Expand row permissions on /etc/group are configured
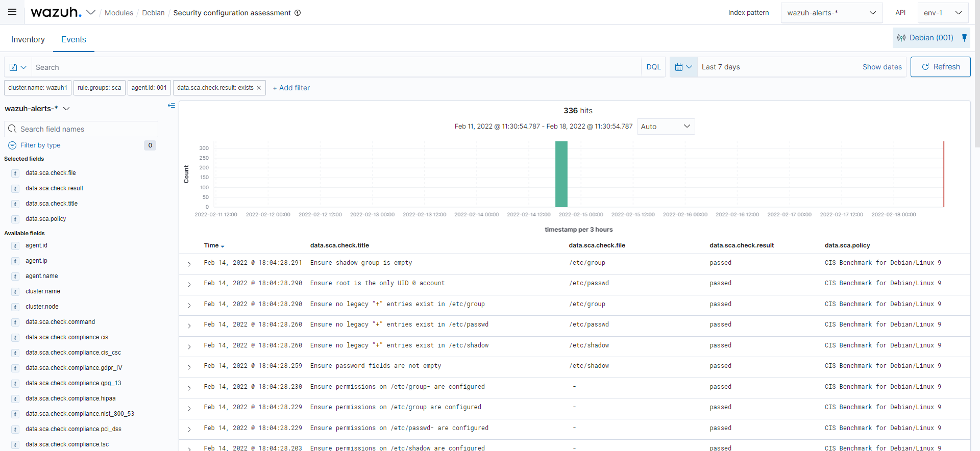The height and width of the screenshot is (451, 980). click(189, 408)
